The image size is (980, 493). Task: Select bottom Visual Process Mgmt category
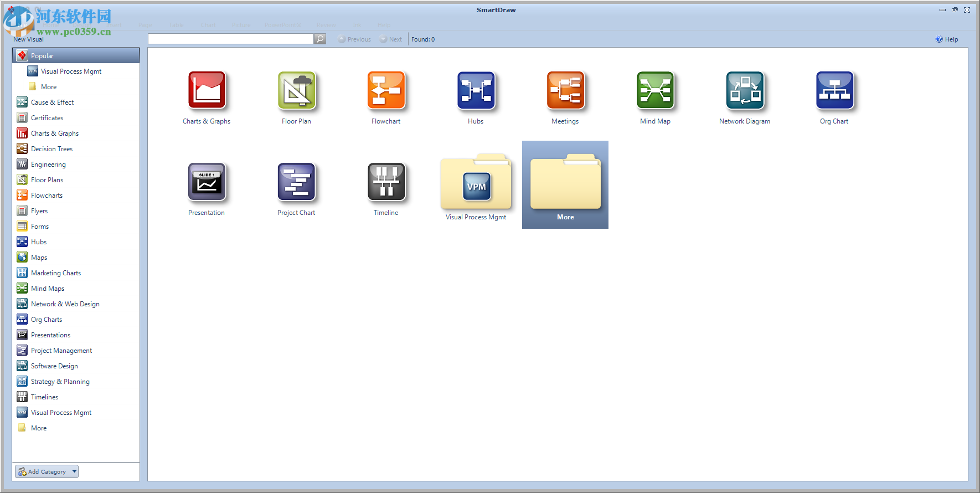[x=61, y=413]
